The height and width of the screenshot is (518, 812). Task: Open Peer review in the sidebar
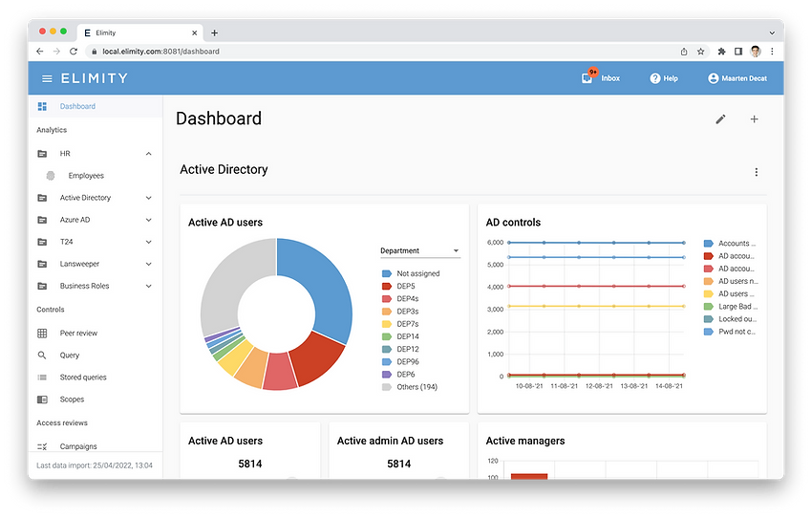[96, 334]
